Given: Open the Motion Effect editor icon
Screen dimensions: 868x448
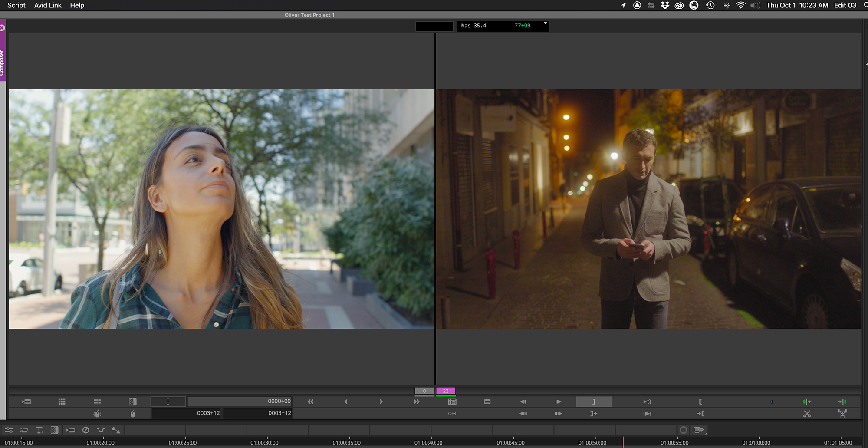Looking at the screenshot, I should (24, 430).
